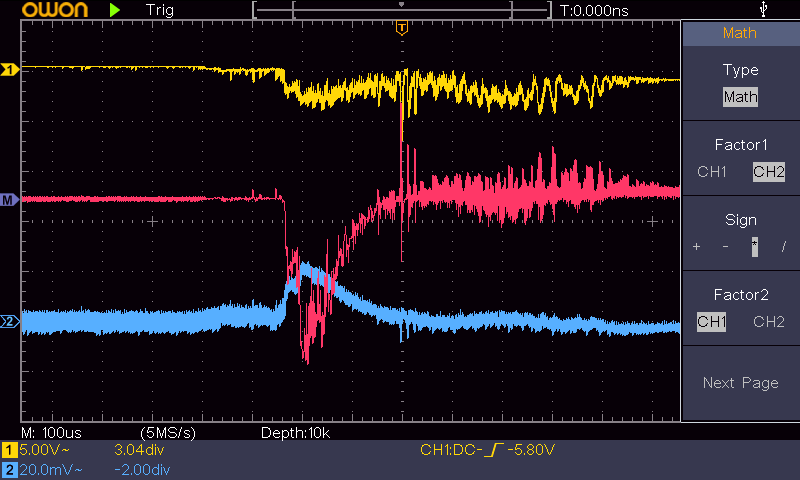
Task: Choose the divide sign operator
Action: click(x=783, y=246)
